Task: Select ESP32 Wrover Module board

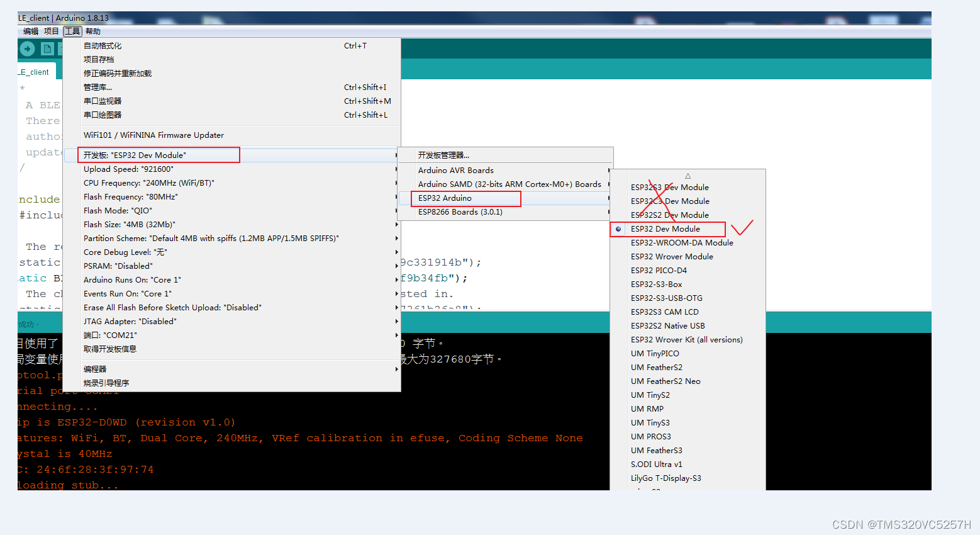Action: pos(688,257)
